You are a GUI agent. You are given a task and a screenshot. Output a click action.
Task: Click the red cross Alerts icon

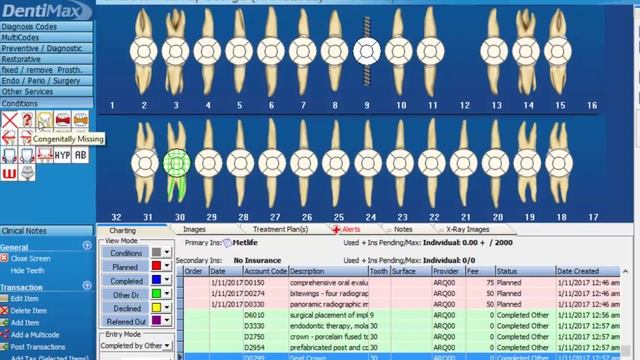[x=336, y=230]
